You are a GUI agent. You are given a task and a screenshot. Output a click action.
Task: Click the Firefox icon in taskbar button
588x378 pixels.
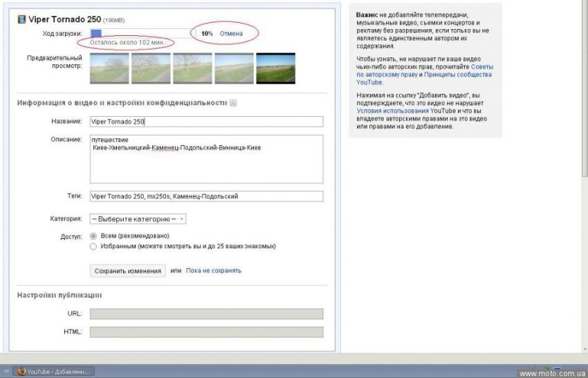click(x=21, y=371)
